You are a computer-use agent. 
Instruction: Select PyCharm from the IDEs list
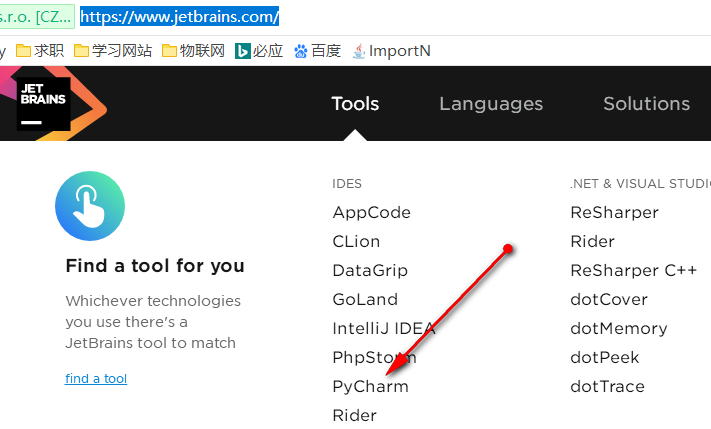tap(370, 387)
